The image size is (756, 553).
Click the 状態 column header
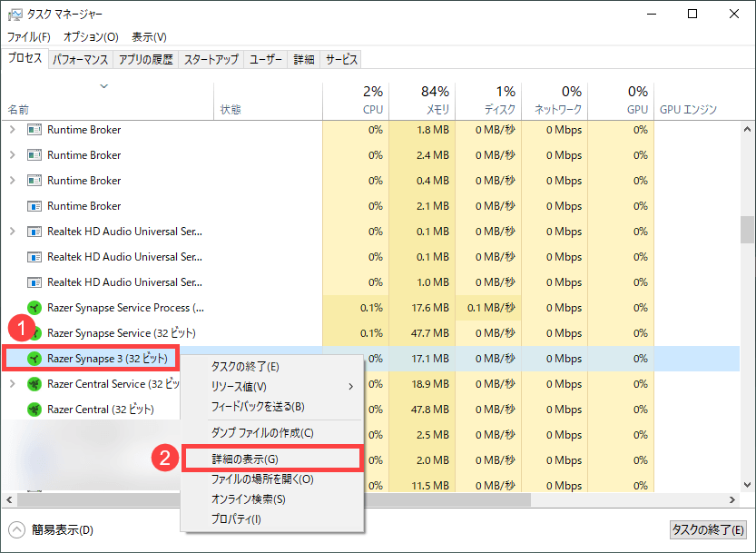[x=268, y=101]
